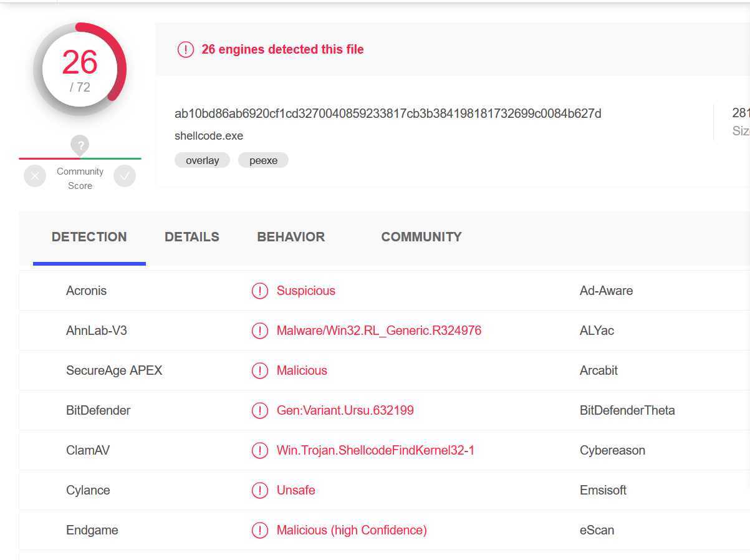Switch to the BEHAVIOR tab
The image size is (750, 560).
pyautogui.click(x=291, y=237)
